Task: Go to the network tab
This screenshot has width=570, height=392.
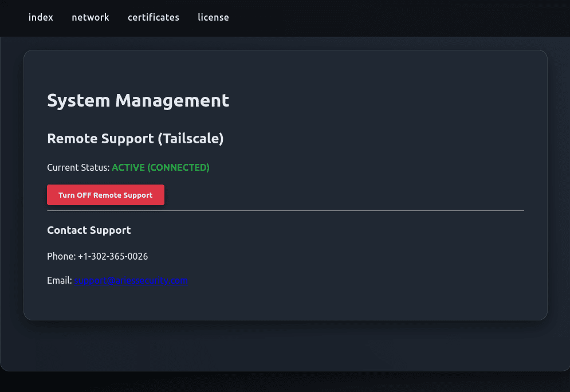Action: [90, 17]
